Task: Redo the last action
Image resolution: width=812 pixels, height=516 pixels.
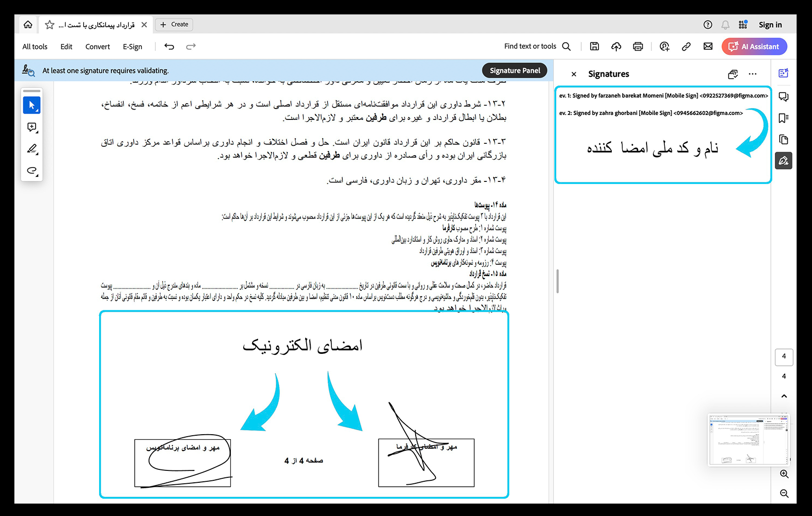Action: pos(191,47)
